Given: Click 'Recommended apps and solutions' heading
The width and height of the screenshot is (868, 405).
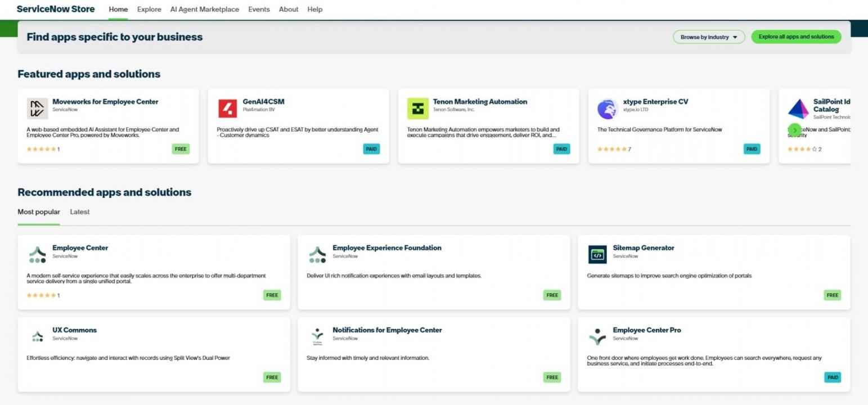Looking at the screenshot, I should point(105,192).
